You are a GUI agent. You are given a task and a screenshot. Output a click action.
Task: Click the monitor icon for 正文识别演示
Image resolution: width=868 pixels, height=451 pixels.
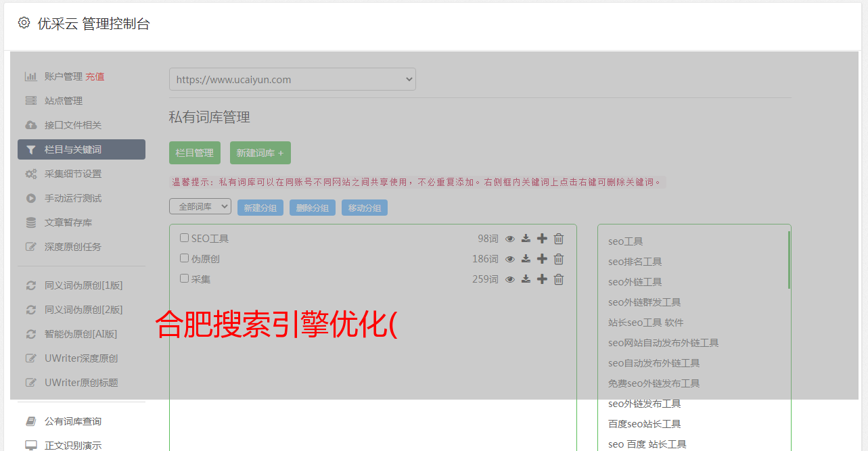click(x=30, y=446)
